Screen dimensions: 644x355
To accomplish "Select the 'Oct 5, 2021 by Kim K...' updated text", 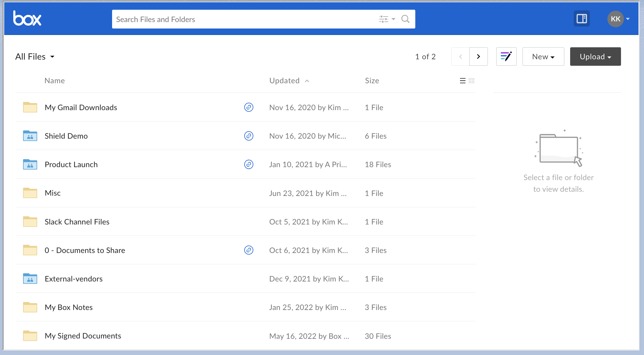I will [309, 222].
